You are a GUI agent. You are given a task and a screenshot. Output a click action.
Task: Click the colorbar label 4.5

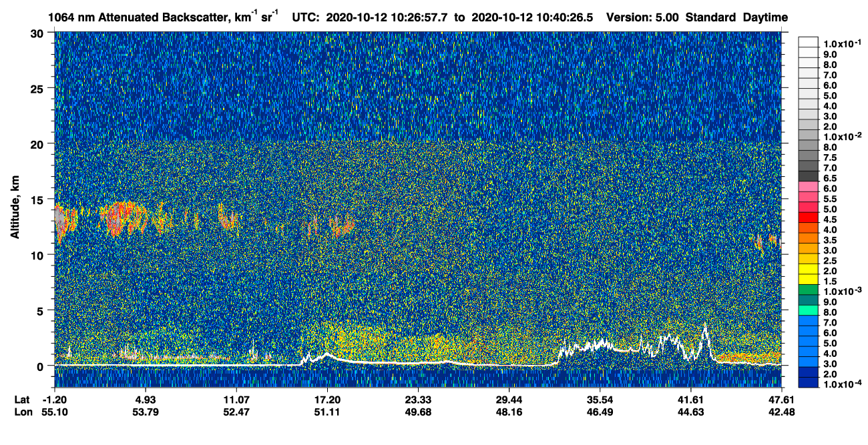831,219
